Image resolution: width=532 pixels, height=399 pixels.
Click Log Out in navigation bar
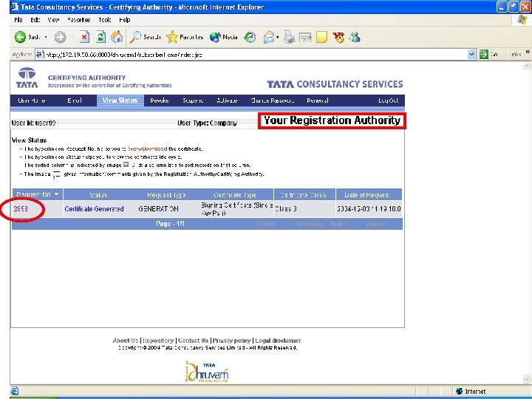click(x=389, y=100)
